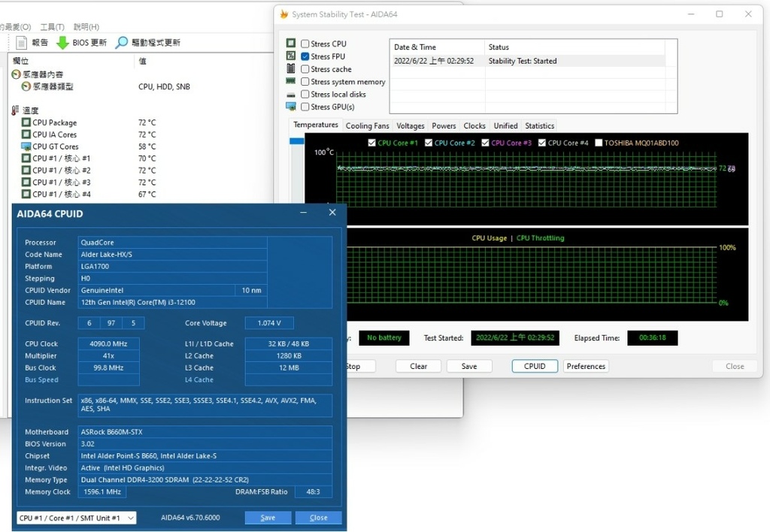Click the blue graph scale slider handle
This screenshot has height=532, width=770.
(296, 141)
